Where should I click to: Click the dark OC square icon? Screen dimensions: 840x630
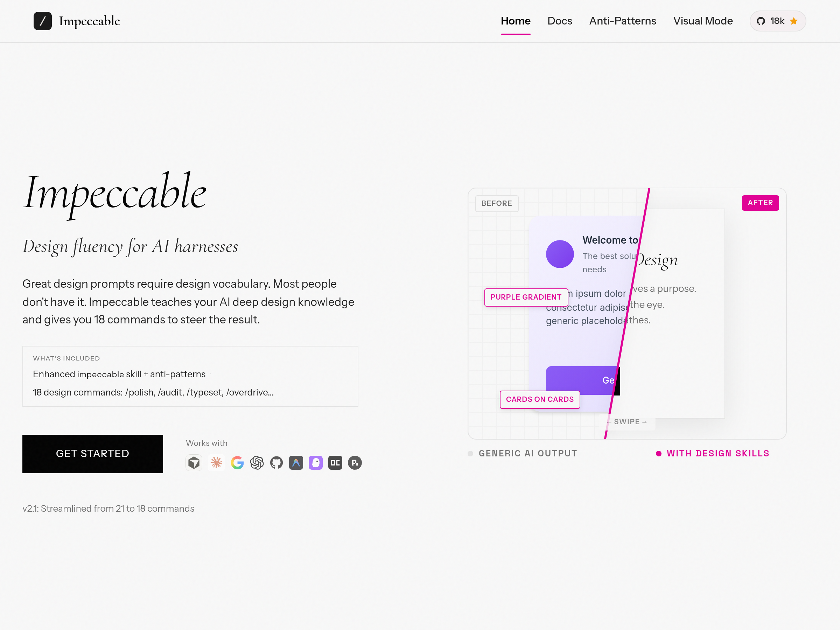[x=335, y=463]
